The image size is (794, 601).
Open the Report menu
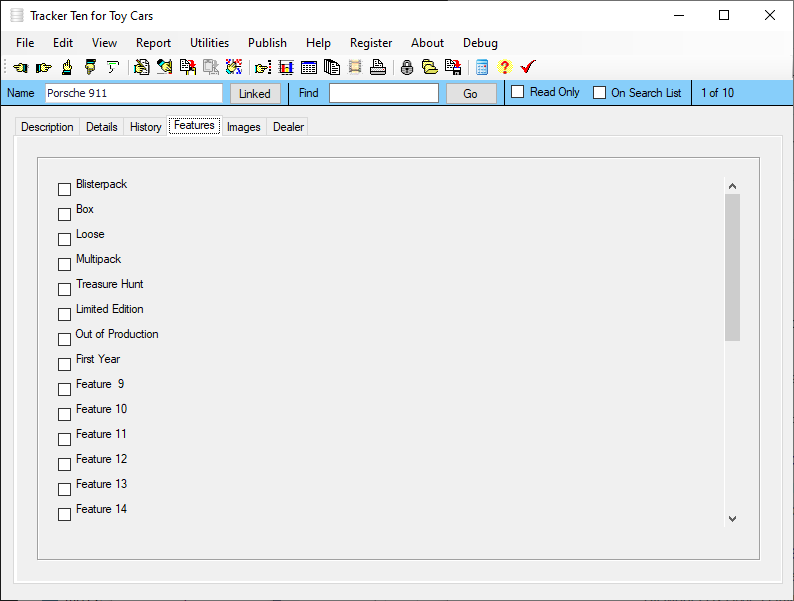coord(153,43)
